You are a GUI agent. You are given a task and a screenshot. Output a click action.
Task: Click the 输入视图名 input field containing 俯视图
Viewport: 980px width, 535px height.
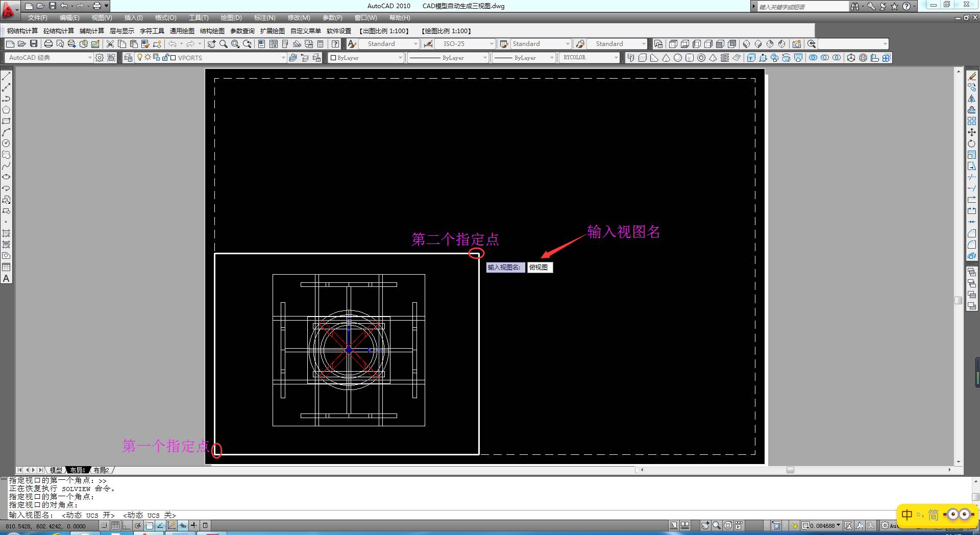[x=540, y=267]
